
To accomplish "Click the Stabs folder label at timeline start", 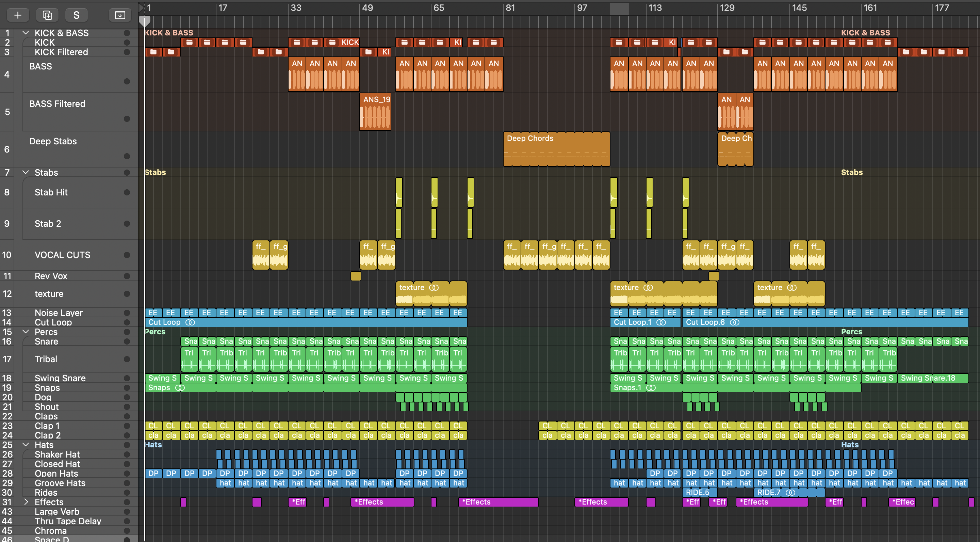I will [x=155, y=172].
